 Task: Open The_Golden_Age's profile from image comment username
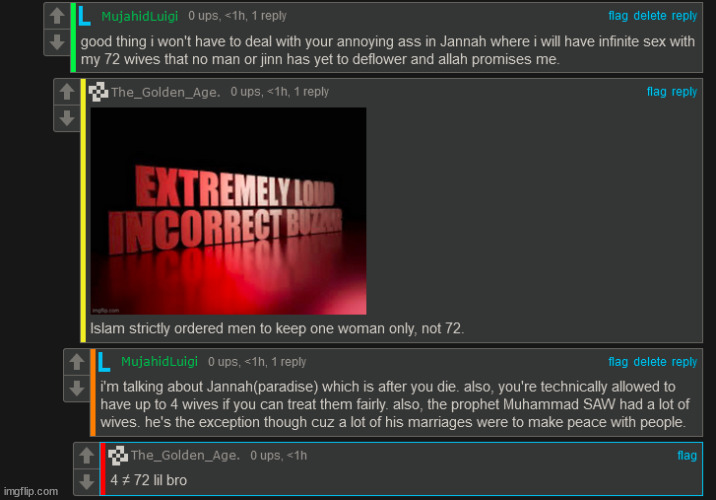click(165, 92)
